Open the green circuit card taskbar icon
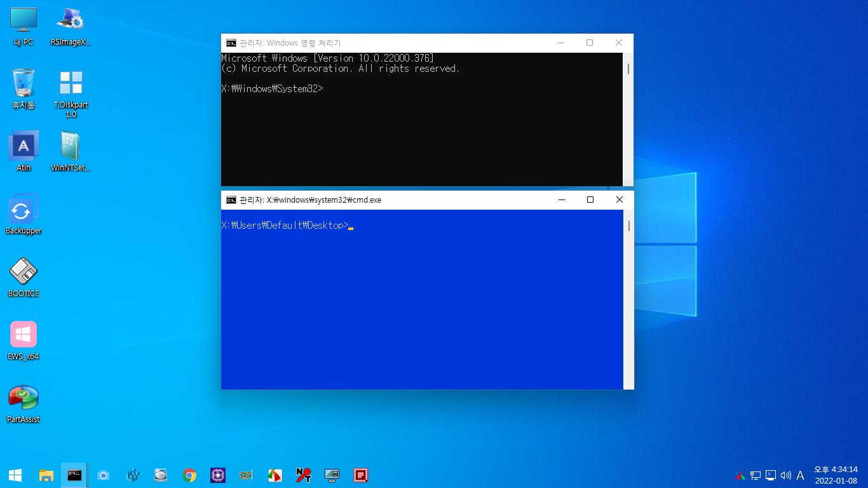 click(247, 475)
